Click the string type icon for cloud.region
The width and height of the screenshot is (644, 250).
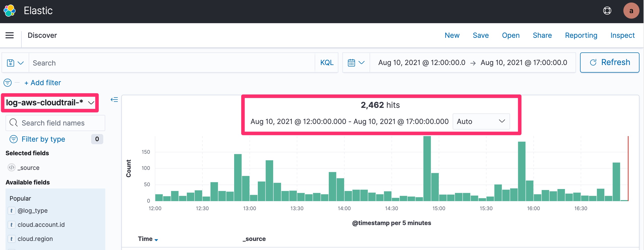click(11, 239)
